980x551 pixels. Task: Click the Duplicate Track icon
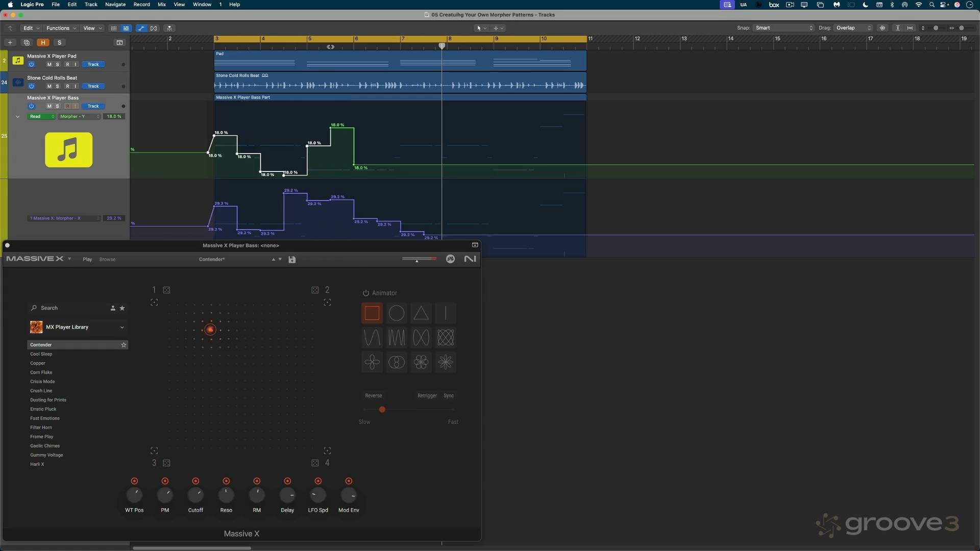coord(27,43)
